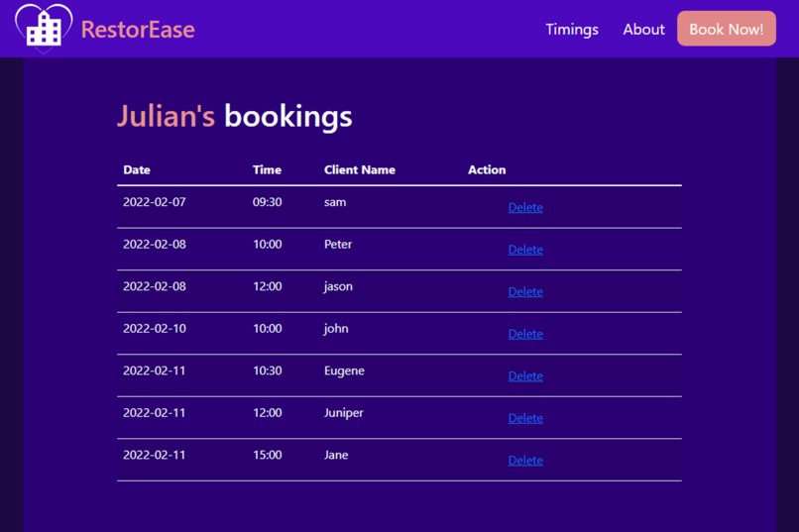Open the Timings menu item
Image resolution: width=799 pixels, height=532 pixels.
click(572, 30)
